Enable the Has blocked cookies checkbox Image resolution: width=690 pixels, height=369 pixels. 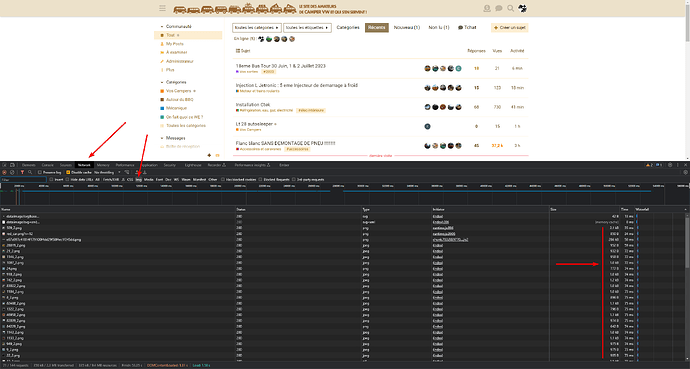click(x=223, y=179)
